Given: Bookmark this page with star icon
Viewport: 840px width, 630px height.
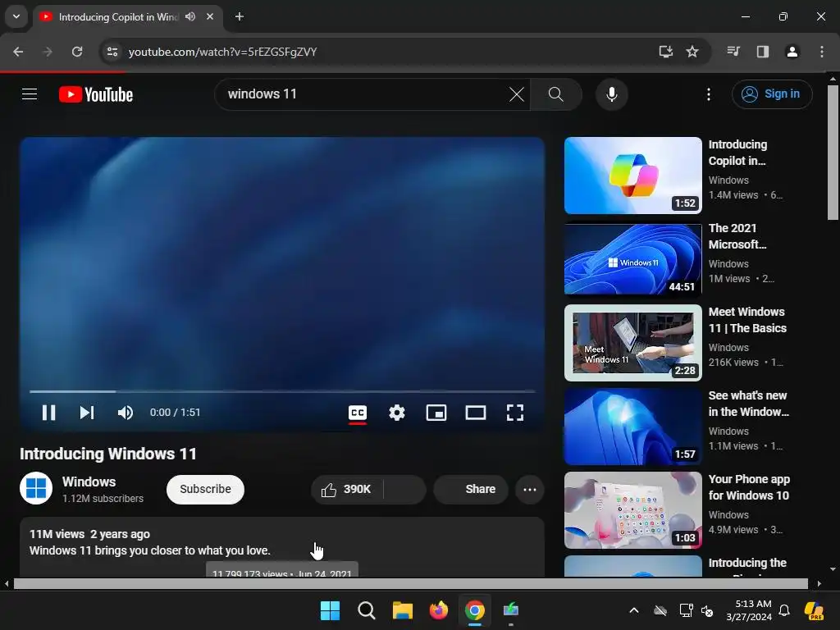Looking at the screenshot, I should [x=692, y=52].
